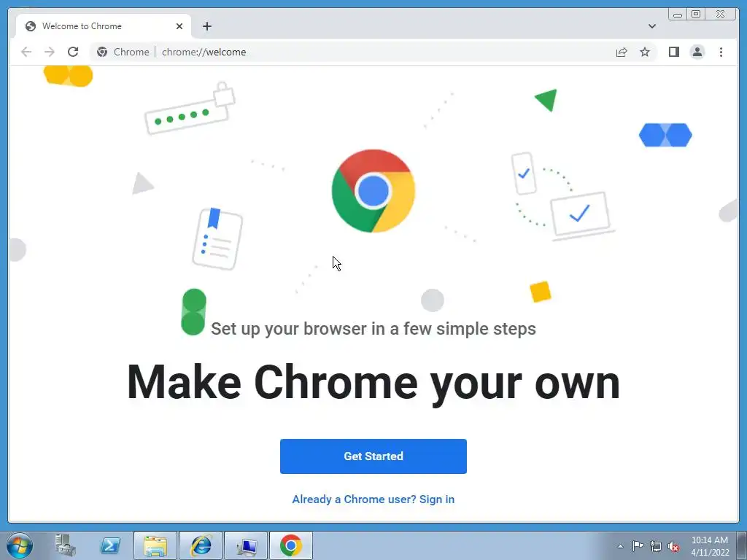Open the 'Already a Chrome user? Sign in' link
Viewport: 747px width, 560px height.
pos(373,499)
